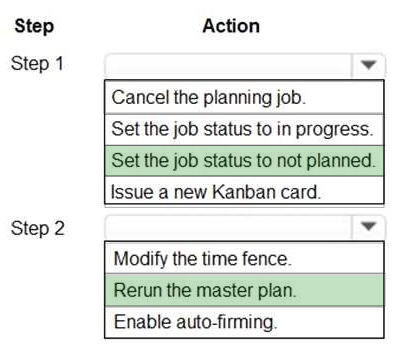Click the 'Step' column header
Screen dimensions: 401x361
34,26
